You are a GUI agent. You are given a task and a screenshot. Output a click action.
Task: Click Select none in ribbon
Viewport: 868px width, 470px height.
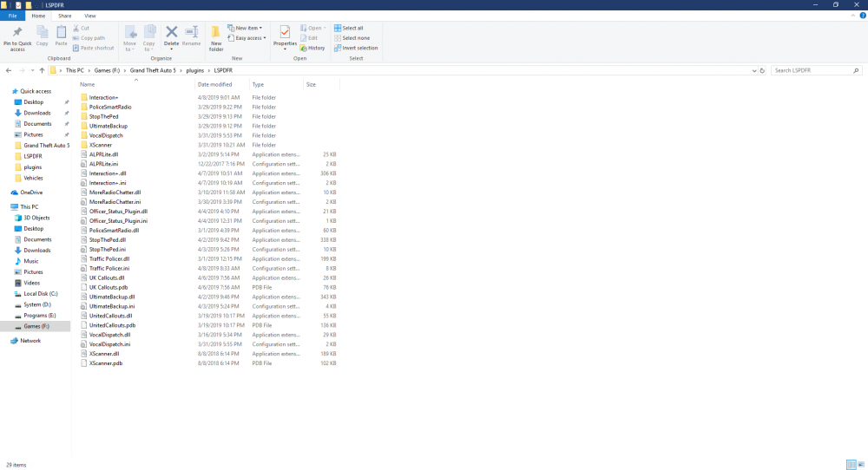pos(352,38)
